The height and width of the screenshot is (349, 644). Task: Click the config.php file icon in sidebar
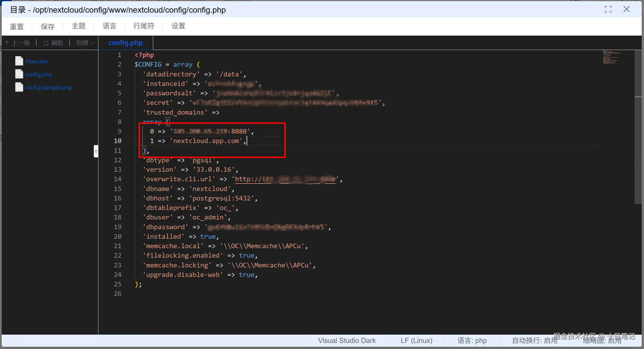click(19, 74)
